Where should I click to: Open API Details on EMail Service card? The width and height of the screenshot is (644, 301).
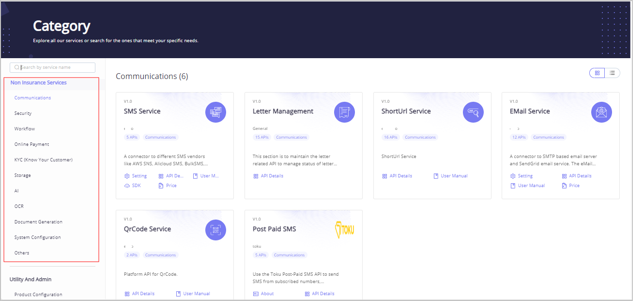[576, 176]
